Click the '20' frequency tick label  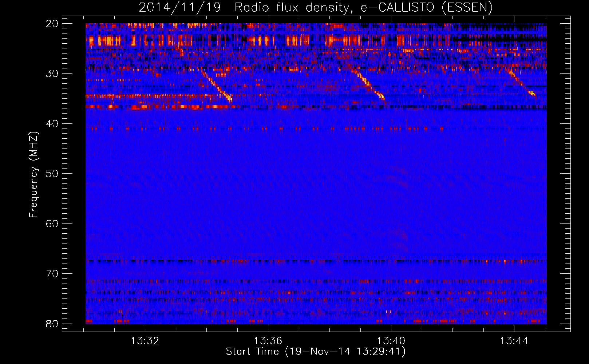[x=52, y=24]
